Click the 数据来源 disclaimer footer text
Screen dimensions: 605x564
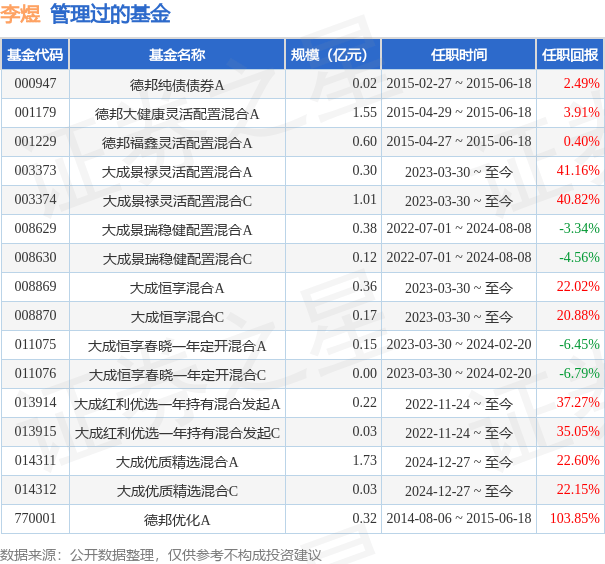(x=161, y=555)
